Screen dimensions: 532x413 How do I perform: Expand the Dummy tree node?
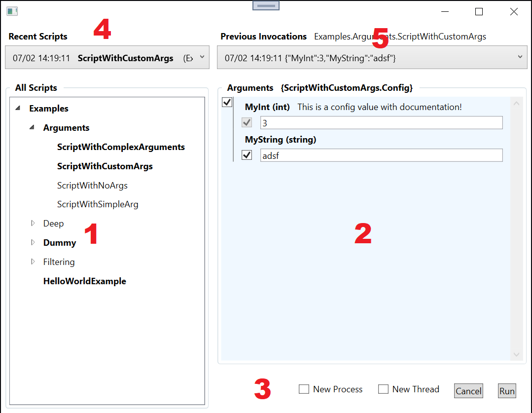33,242
